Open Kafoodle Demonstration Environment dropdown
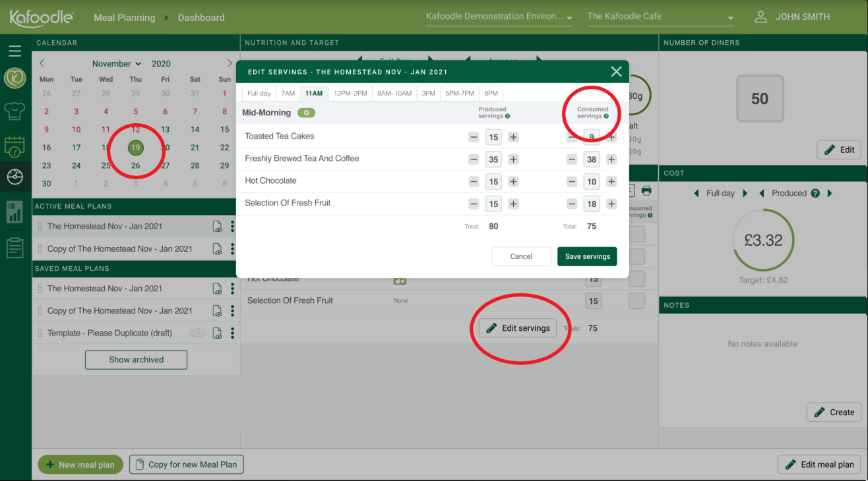 (499, 17)
